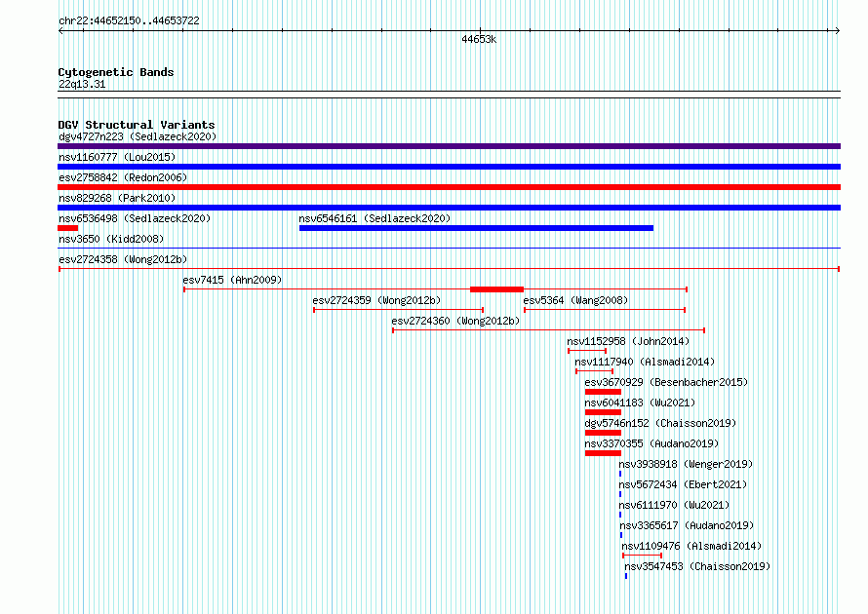This screenshot has width=868, height=614.
Task: Select the 22q13.31 band label
Action: tap(82, 84)
